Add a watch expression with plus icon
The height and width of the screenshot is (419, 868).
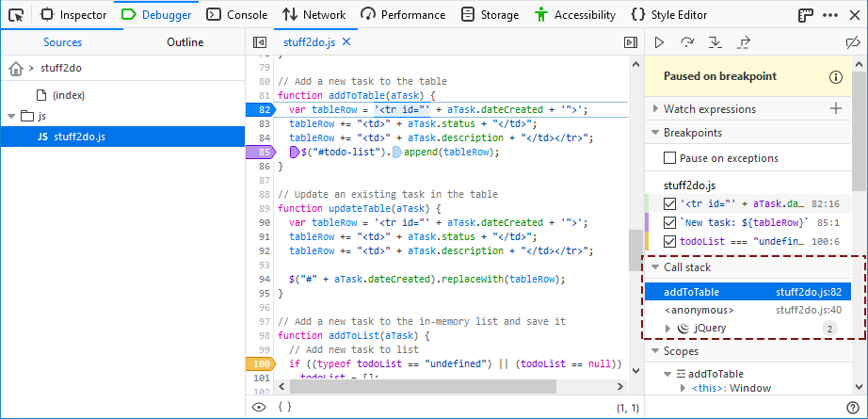(835, 109)
